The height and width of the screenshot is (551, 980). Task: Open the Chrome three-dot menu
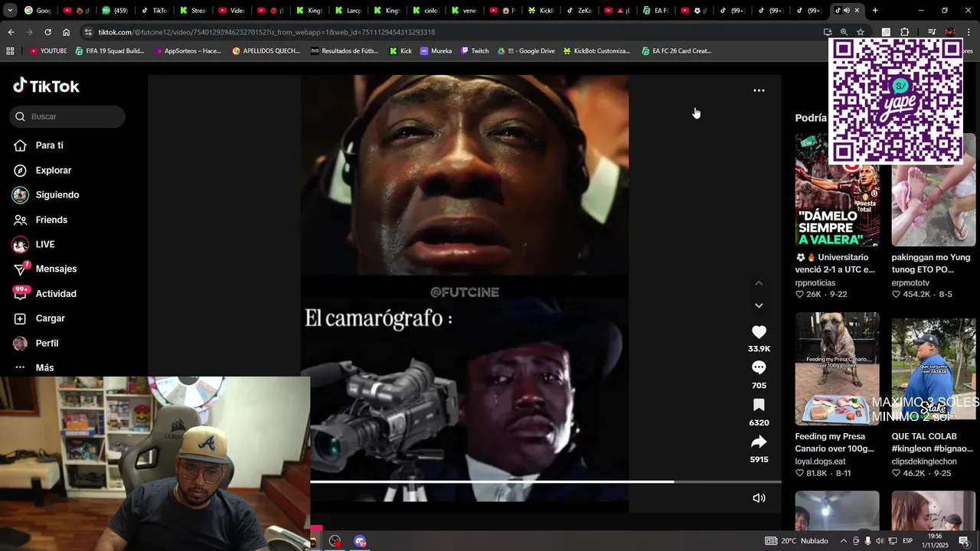tap(969, 32)
